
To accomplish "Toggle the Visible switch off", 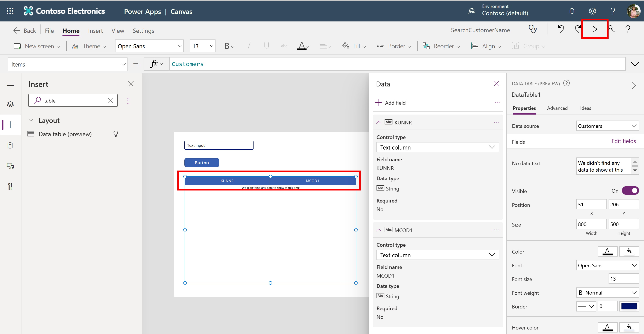I will tap(630, 191).
